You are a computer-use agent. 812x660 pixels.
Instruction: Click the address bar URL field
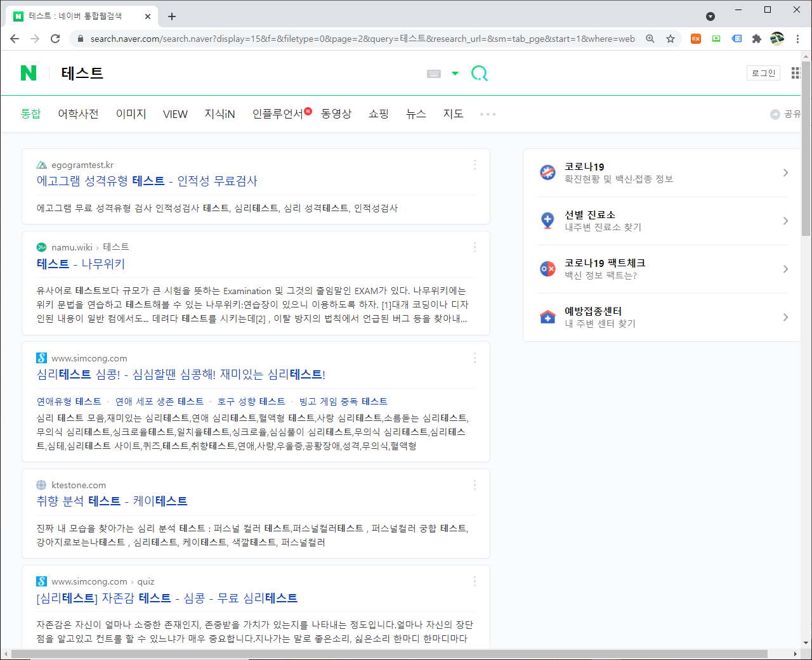[x=362, y=39]
